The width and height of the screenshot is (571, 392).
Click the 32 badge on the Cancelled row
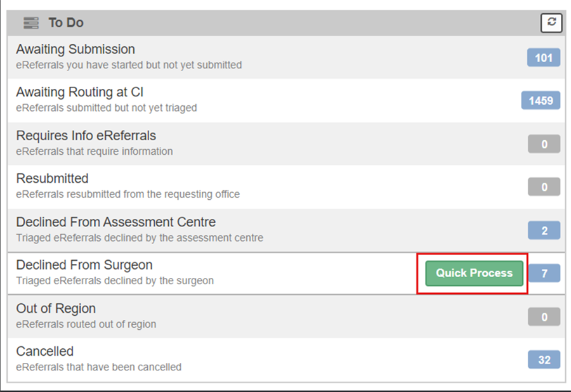544,360
